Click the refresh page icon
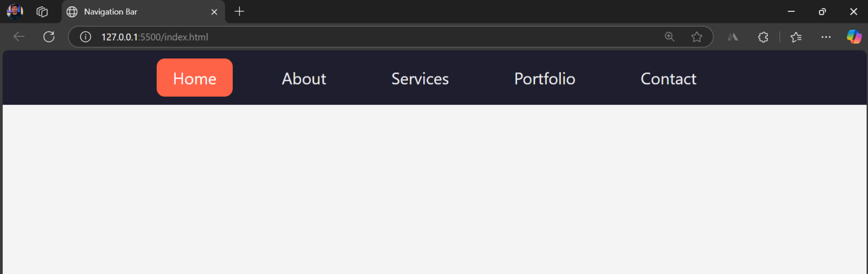Viewport: 868px width, 274px height. point(49,37)
